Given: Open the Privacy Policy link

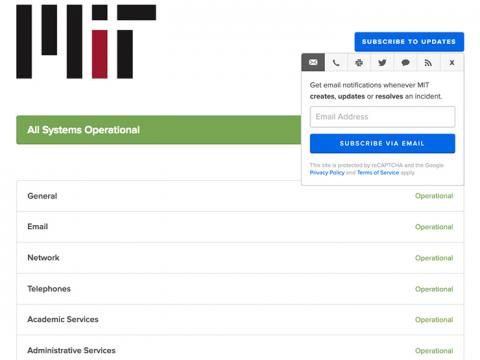Looking at the screenshot, I should click(327, 173).
